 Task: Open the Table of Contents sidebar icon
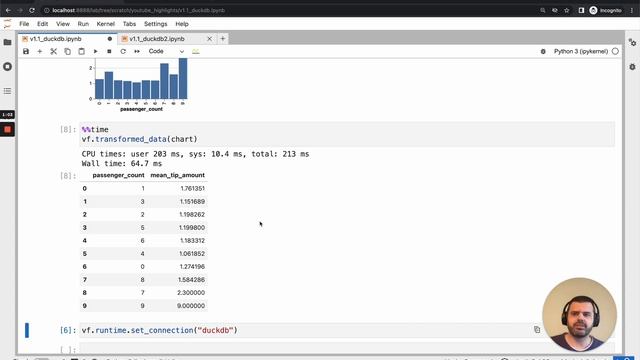coord(7,91)
